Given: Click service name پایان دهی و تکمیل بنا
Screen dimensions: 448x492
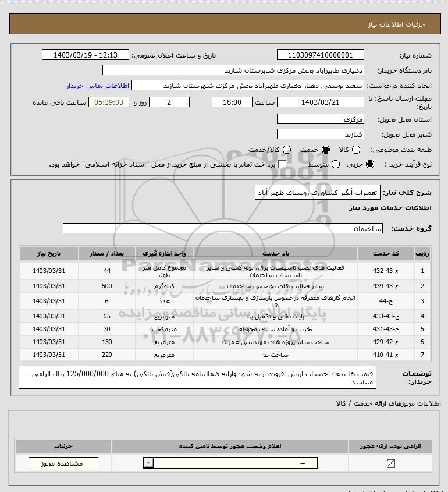Looking at the screenshot, I should point(276,316).
